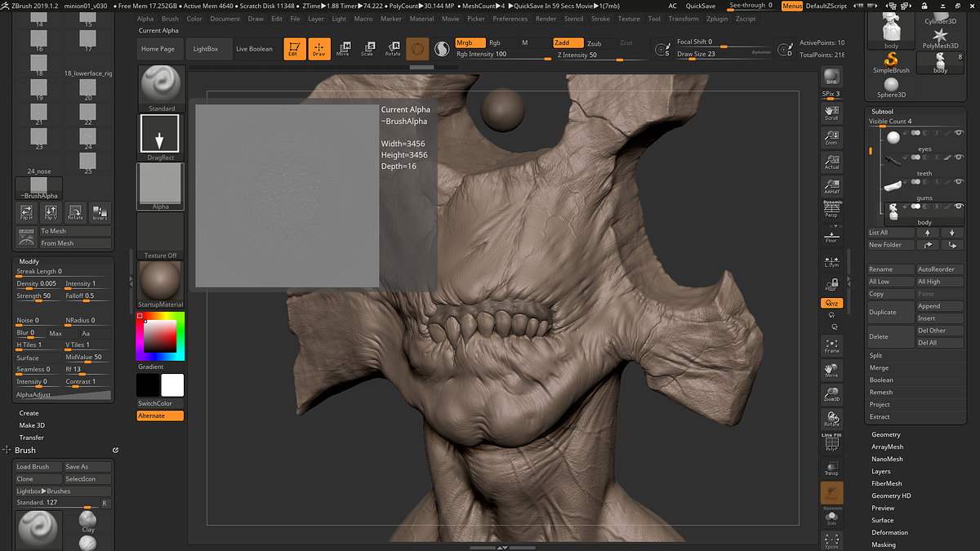
Task: Click the AAHalf view icon
Action: (x=831, y=186)
